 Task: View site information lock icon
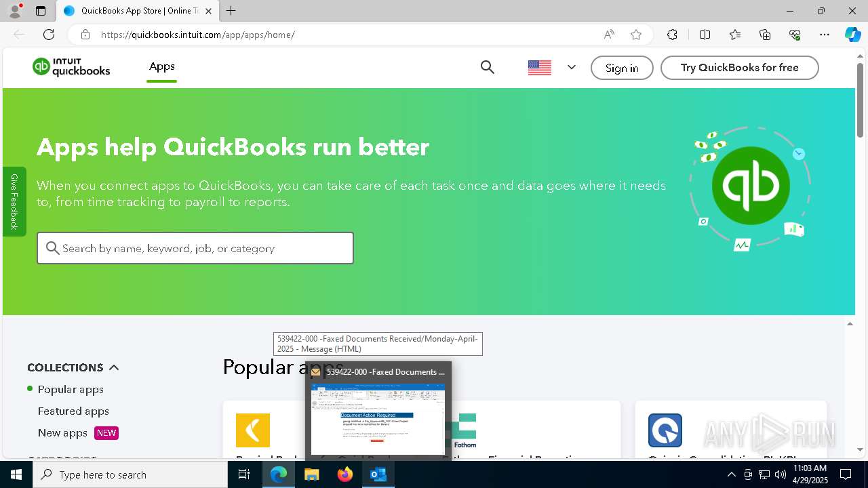(85, 35)
